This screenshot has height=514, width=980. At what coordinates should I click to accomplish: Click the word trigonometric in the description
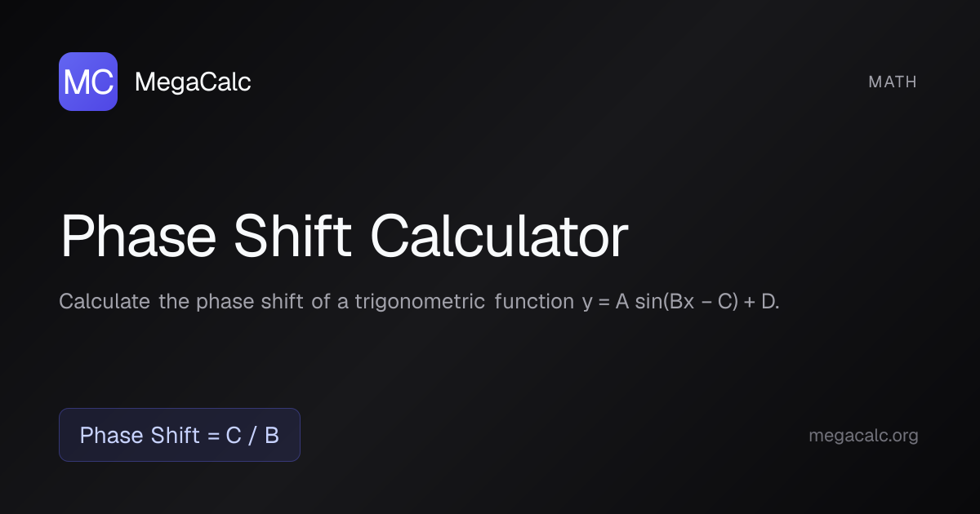421,302
